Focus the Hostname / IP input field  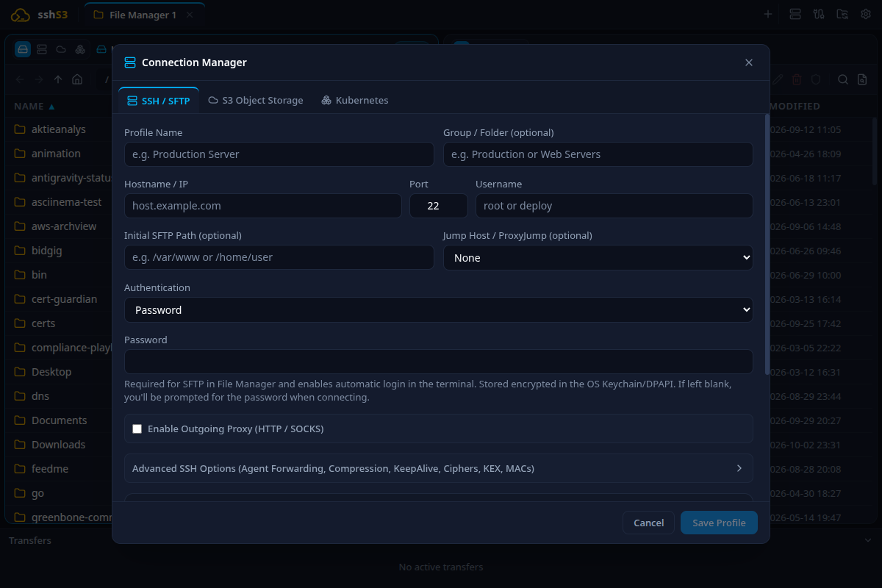263,206
